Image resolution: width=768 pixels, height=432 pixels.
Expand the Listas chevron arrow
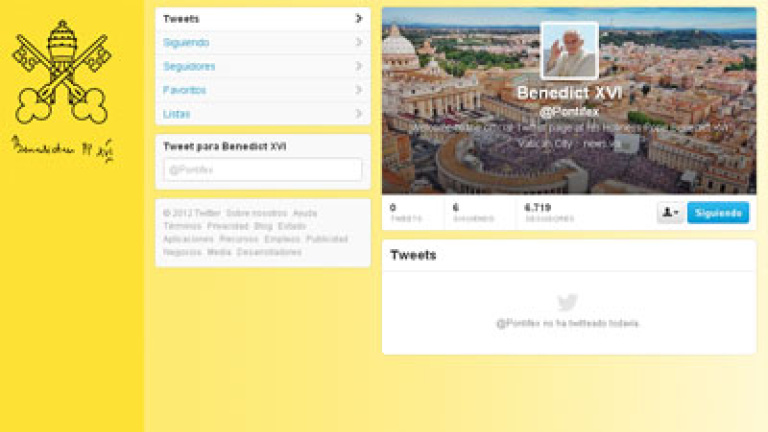[x=358, y=114]
